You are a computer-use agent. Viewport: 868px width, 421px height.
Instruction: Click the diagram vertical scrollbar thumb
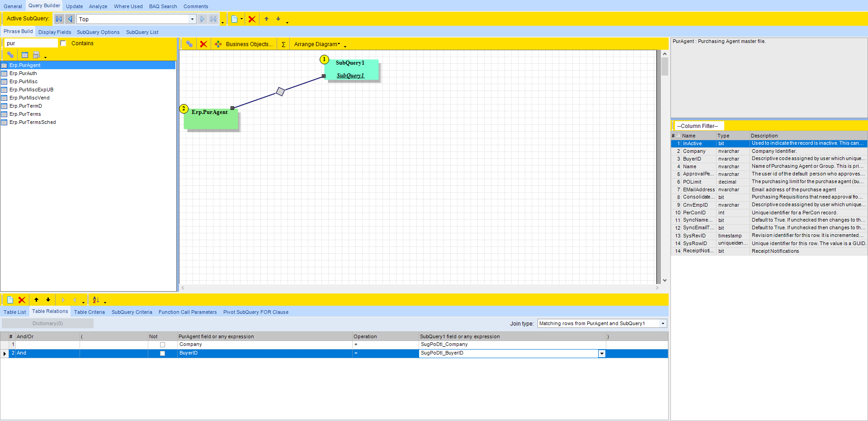665,66
